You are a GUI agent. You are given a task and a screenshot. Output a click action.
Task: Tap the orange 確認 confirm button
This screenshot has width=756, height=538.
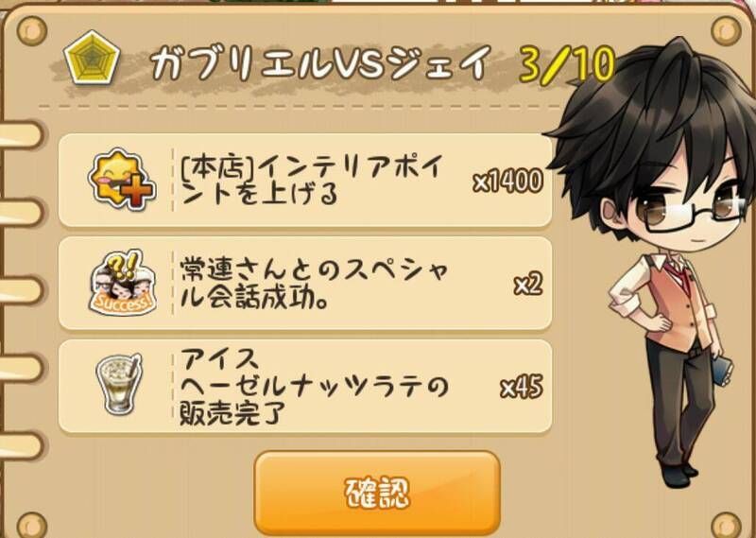tap(376, 493)
